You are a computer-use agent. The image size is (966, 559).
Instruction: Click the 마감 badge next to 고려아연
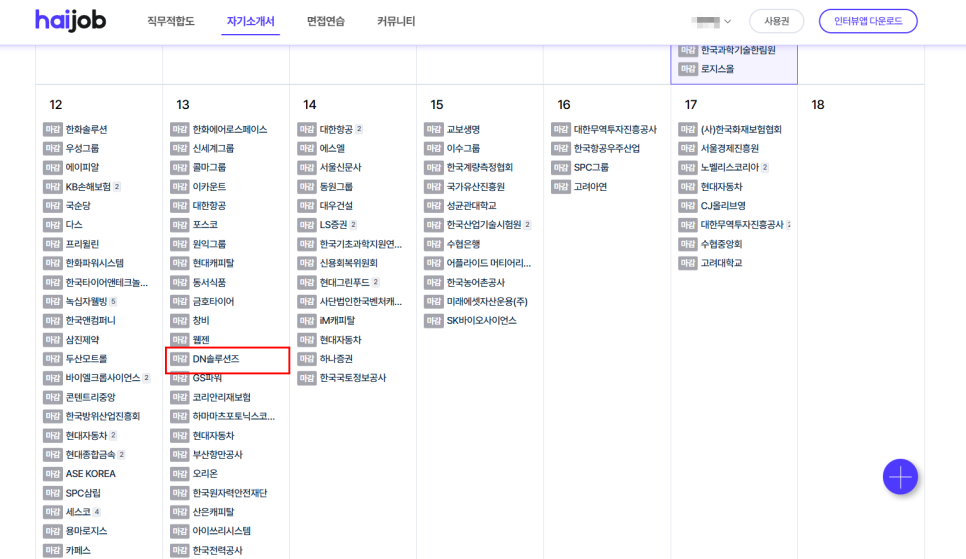561,187
